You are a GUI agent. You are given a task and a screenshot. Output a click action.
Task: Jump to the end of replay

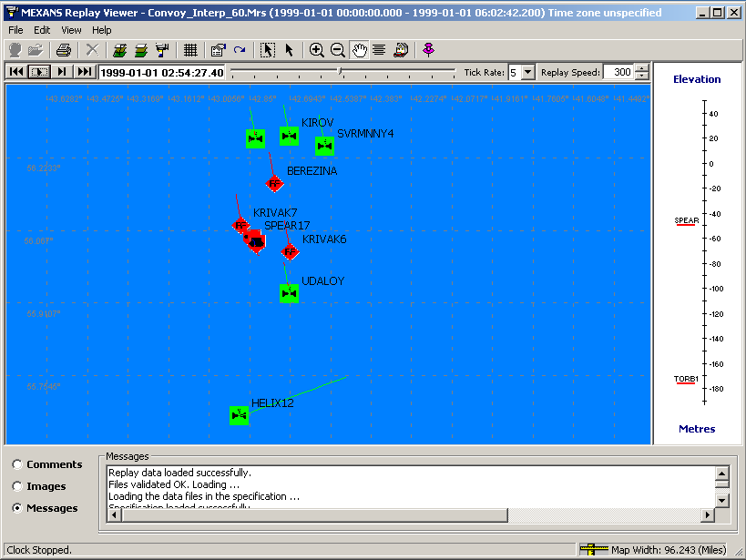85,72
